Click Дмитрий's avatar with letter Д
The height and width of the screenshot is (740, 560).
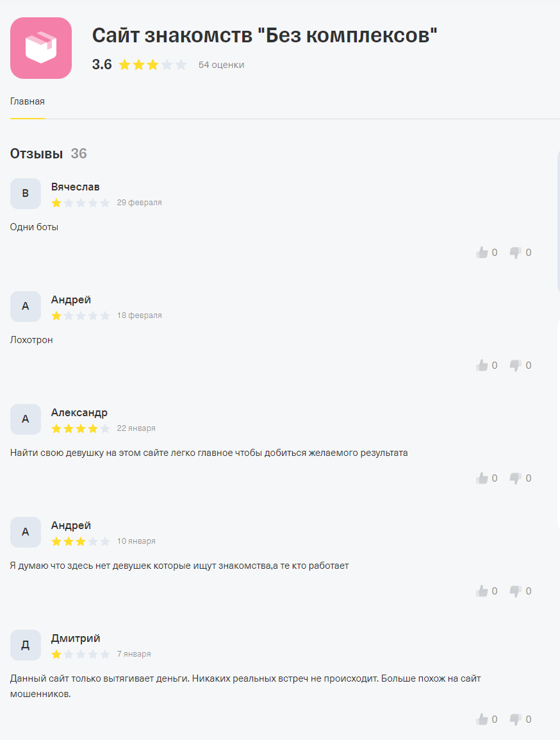pyautogui.click(x=26, y=645)
